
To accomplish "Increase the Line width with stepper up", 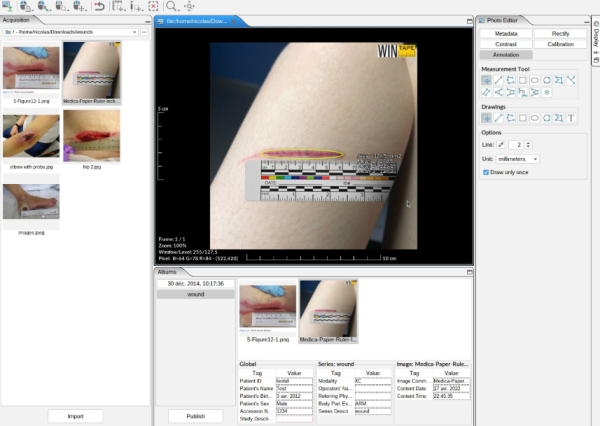I will pyautogui.click(x=528, y=143).
